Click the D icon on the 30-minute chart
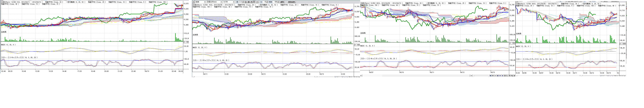 click(x=505, y=76)
